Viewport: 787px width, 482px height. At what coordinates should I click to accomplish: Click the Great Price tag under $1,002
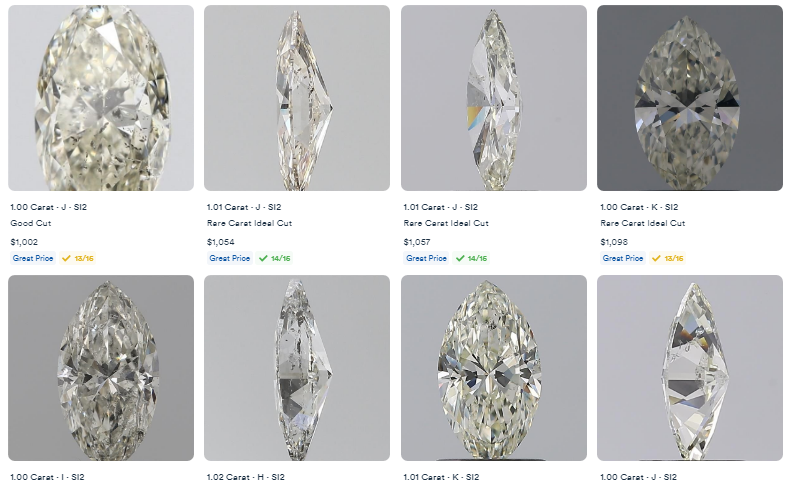(33, 258)
